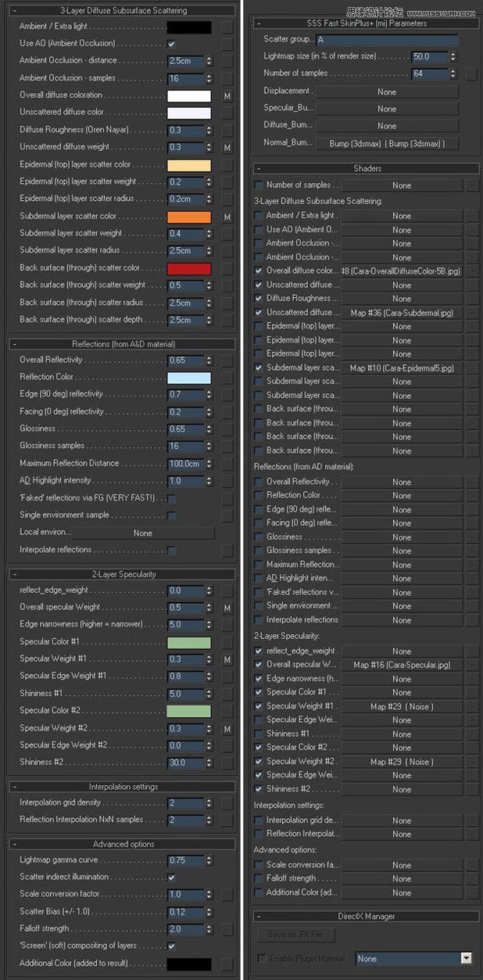
Task: Click the Displacement None map button
Action: click(x=386, y=92)
